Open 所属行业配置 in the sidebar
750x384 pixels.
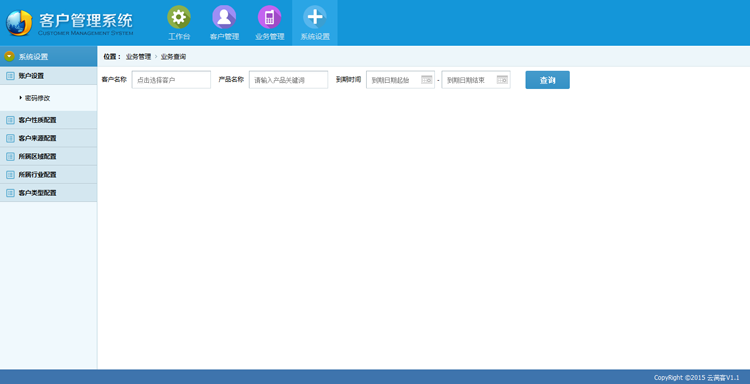(48, 175)
